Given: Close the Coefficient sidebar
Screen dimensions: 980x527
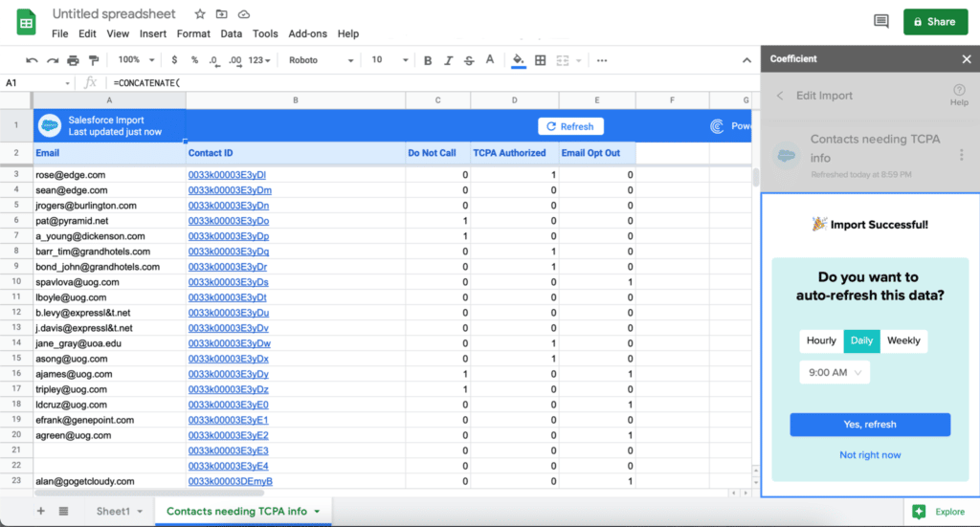Looking at the screenshot, I should [967, 59].
